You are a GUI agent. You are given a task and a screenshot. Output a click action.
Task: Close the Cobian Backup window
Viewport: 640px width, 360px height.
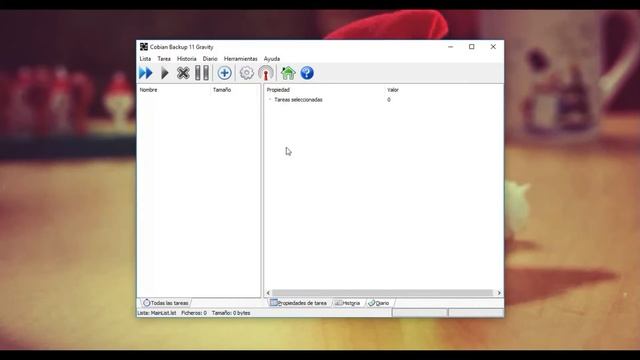coord(493,47)
